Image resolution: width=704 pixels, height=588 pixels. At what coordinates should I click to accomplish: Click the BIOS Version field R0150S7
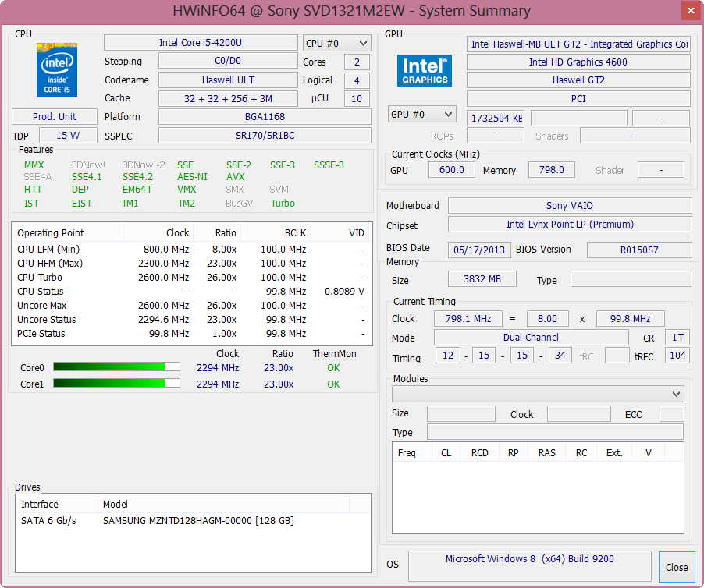[639, 250]
